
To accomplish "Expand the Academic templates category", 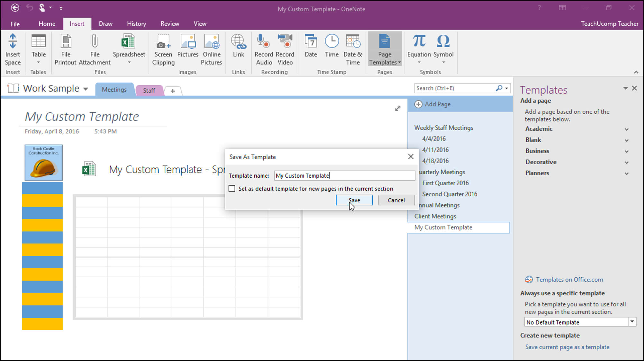I will coord(626,129).
